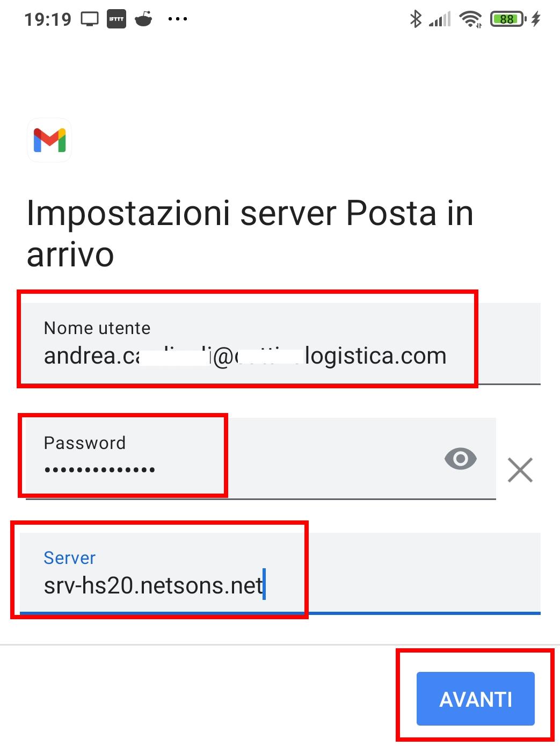Tap the Bluetooth status icon
This screenshot has height=746, width=560.
[x=416, y=19]
